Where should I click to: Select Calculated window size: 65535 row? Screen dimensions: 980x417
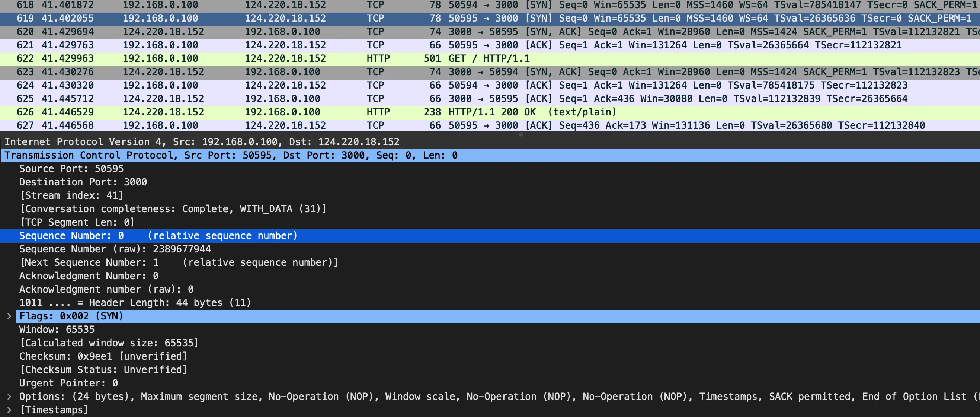point(490,343)
